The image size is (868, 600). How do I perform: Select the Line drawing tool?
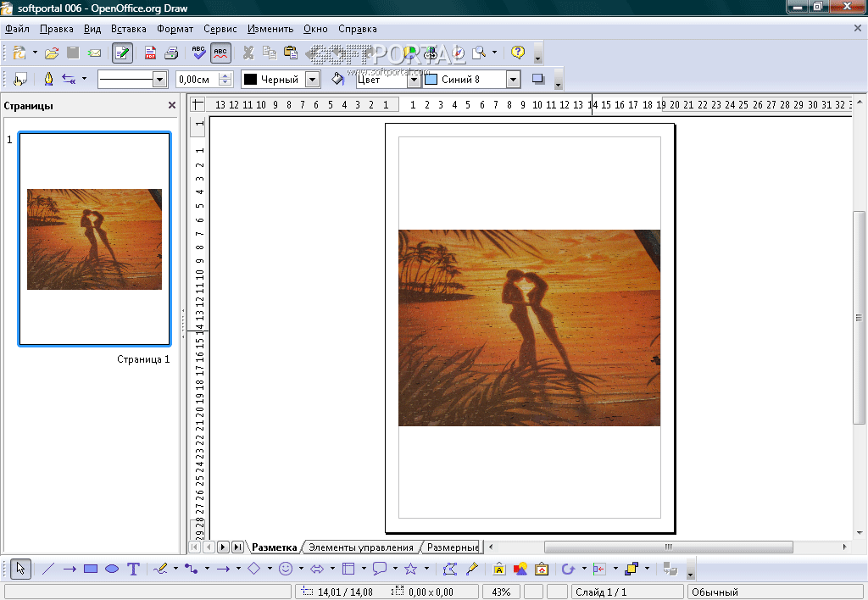click(48, 569)
